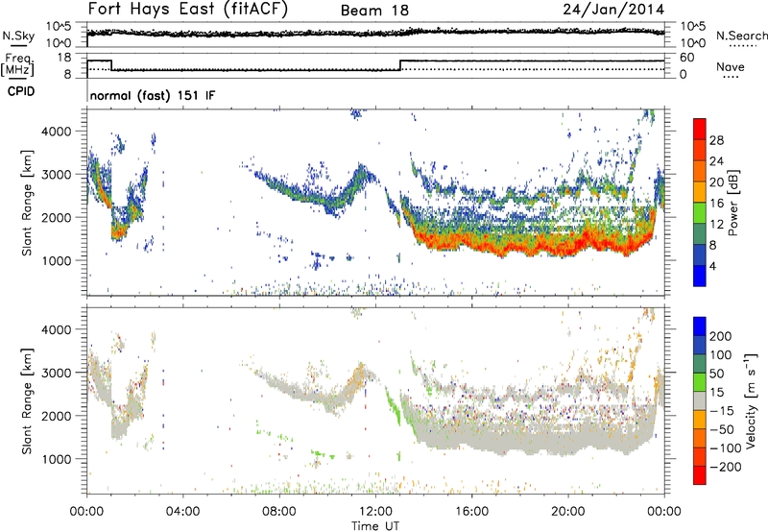
Task: Click the '28' label on Power scale
Action: [x=716, y=140]
